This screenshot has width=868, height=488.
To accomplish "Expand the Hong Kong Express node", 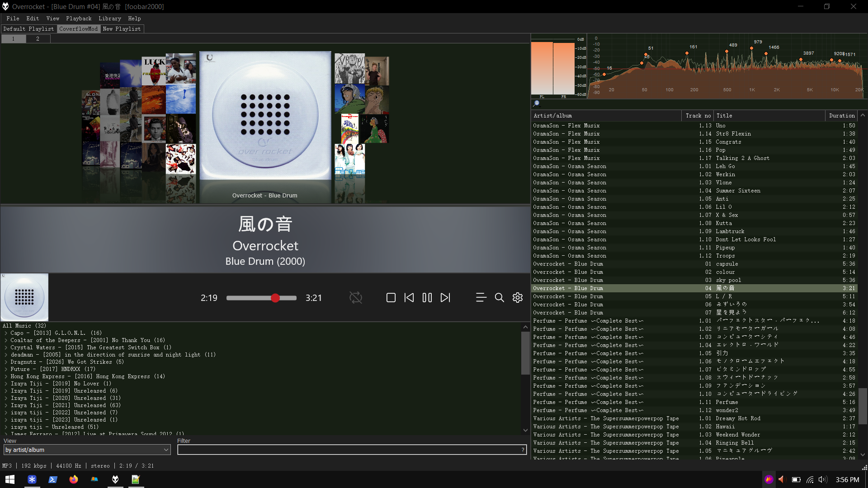I will (6, 376).
